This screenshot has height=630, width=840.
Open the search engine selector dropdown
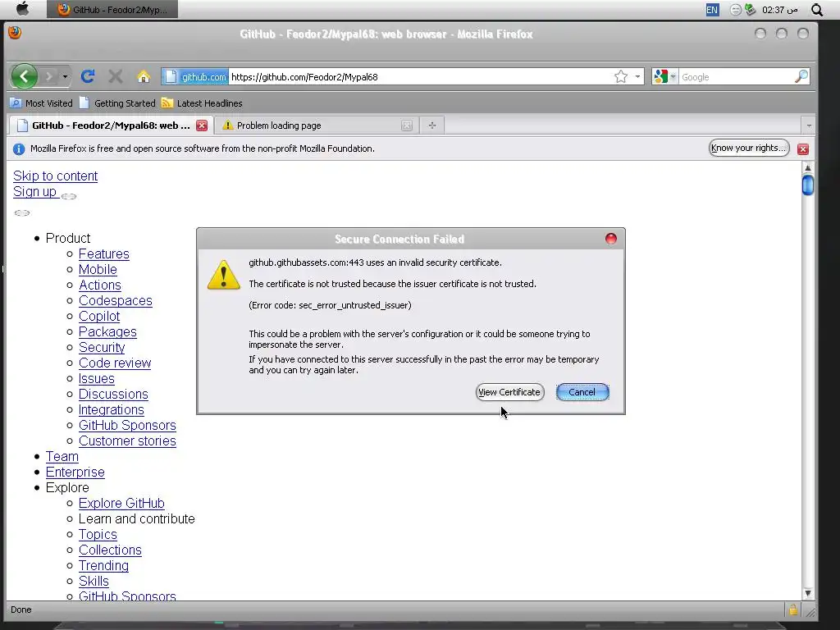click(x=664, y=76)
